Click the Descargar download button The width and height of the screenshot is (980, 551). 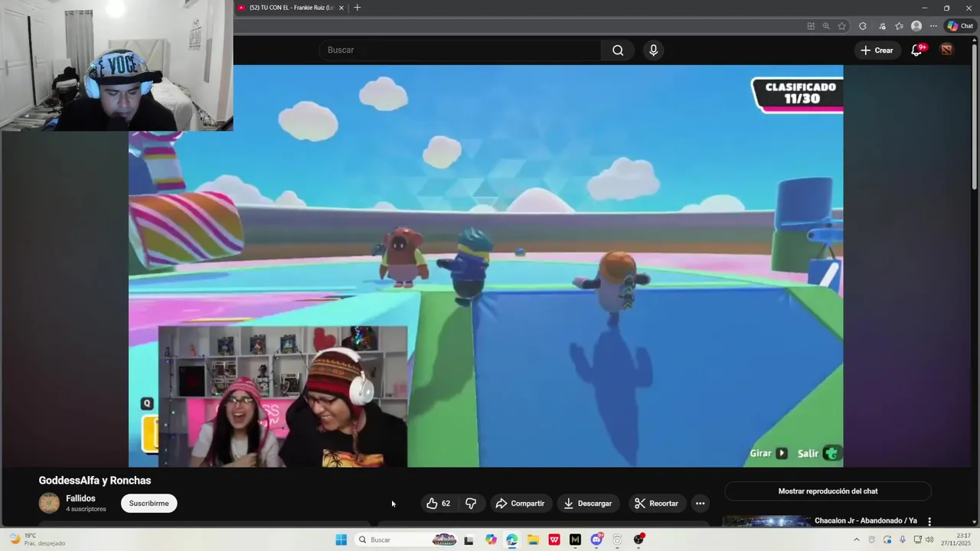click(x=588, y=504)
